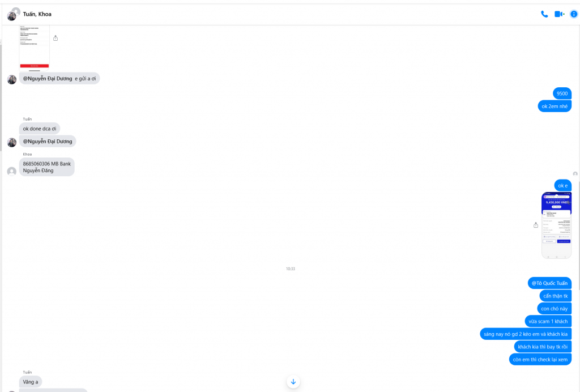Click the @Nguyễn Đại Dương e gửi a ơi mention
Viewport: 580px width, 392px height.
[x=48, y=78]
